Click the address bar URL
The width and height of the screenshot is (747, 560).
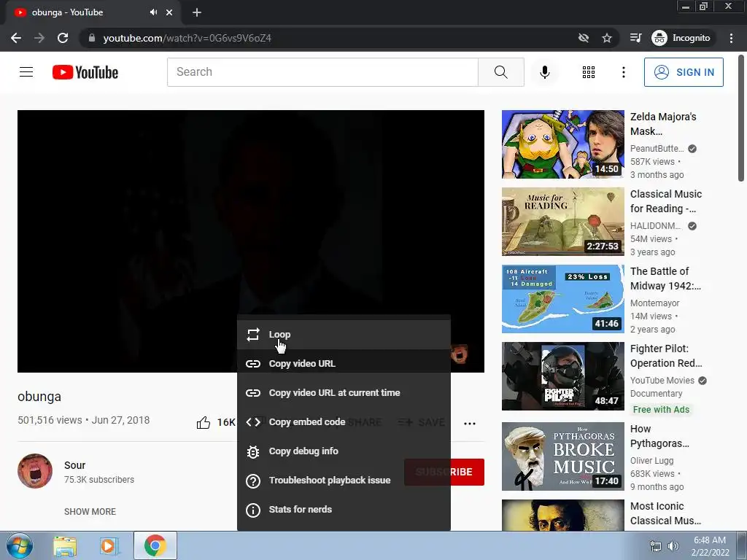pyautogui.click(x=187, y=38)
